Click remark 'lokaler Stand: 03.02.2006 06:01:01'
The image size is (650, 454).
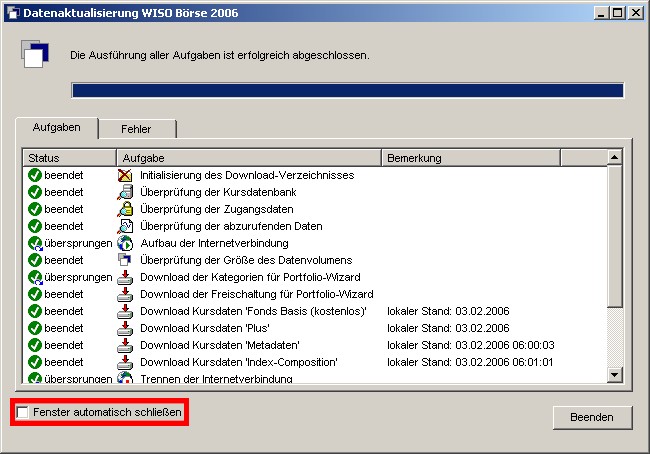pyautogui.click(x=470, y=362)
